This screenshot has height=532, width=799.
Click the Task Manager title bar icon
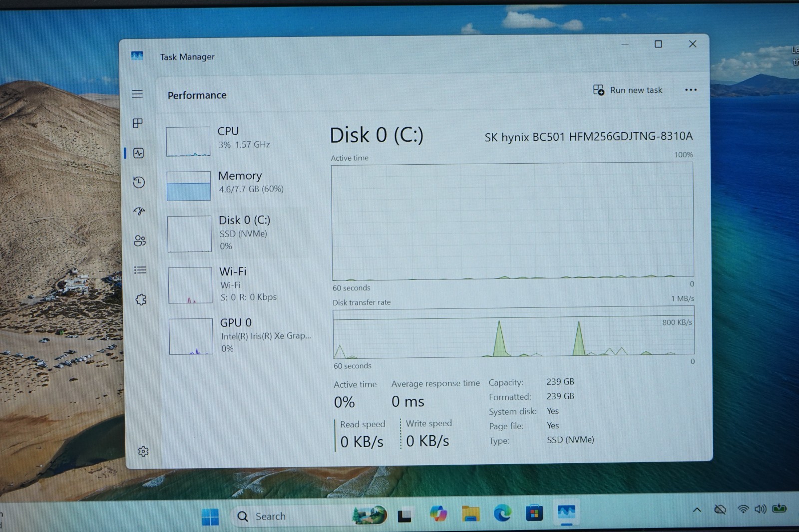(137, 56)
